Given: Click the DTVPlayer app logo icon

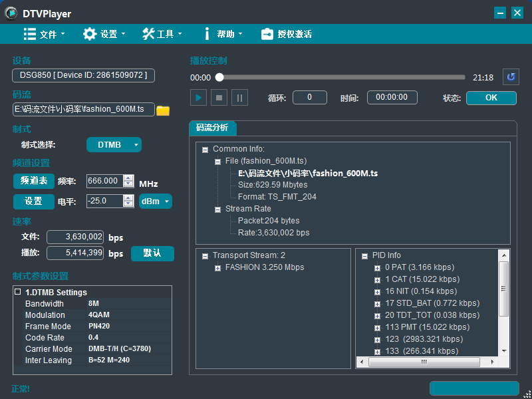Looking at the screenshot, I should 11,13.
